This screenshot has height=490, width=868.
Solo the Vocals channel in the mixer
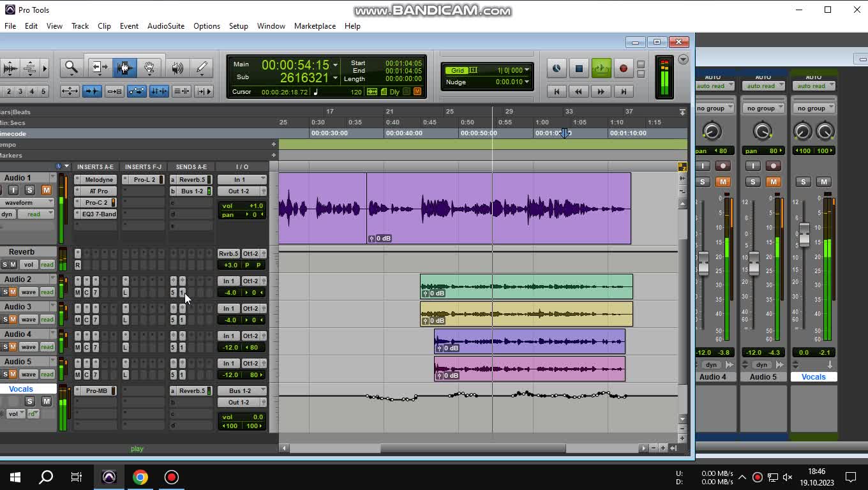click(803, 182)
